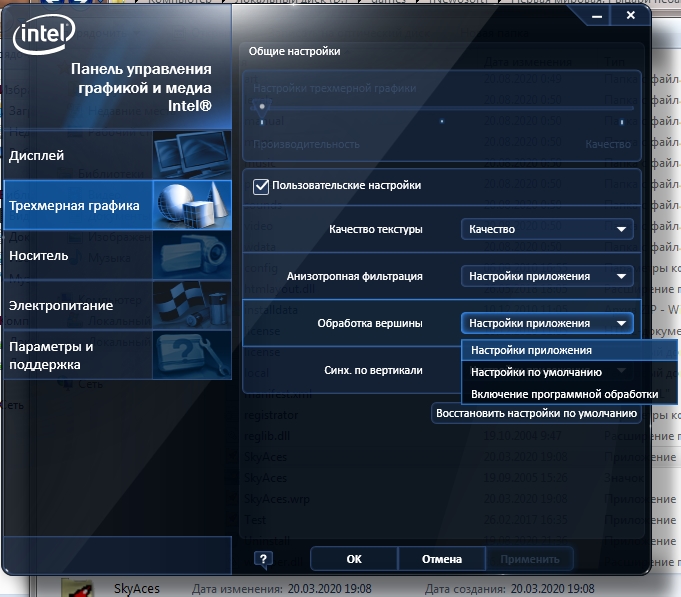Toggle the Пользовательские настройки checkbox
The height and width of the screenshot is (597, 681).
tap(261, 186)
